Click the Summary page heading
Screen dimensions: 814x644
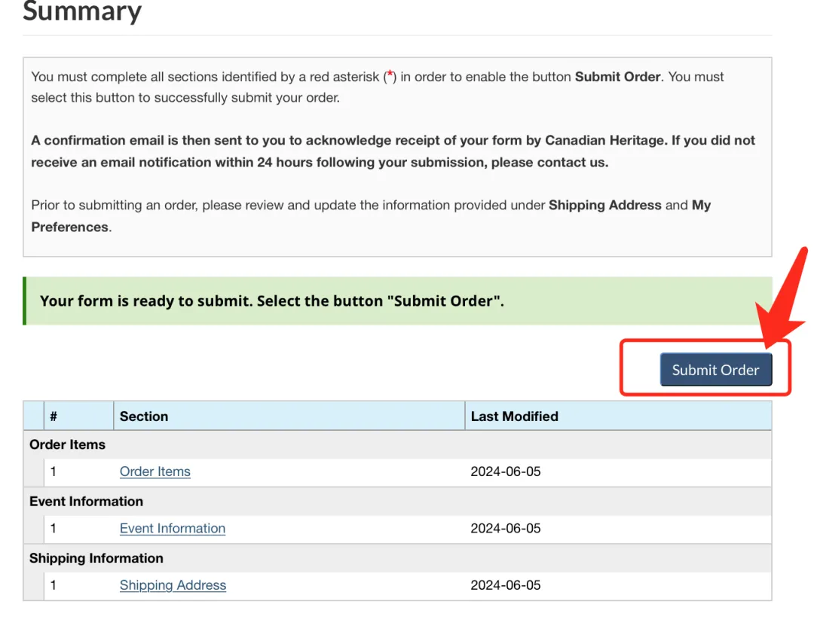point(82,12)
